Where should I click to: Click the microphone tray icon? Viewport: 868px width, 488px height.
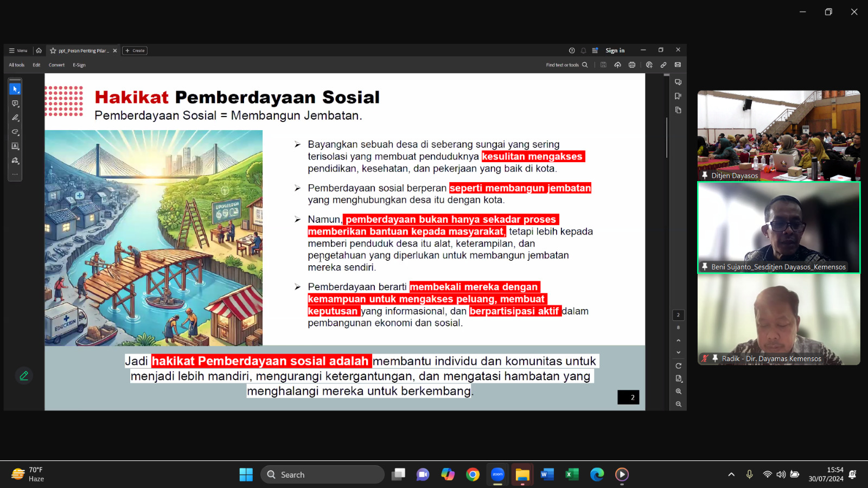(x=749, y=474)
